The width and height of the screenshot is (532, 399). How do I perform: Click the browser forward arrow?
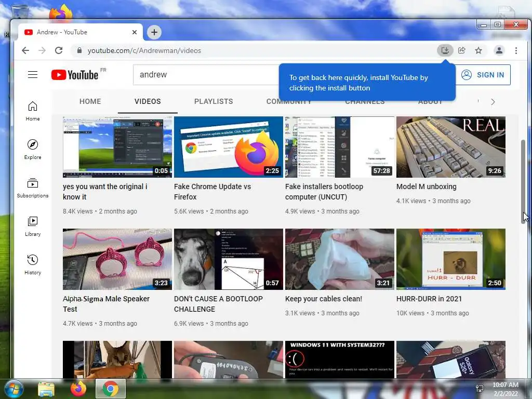tap(42, 50)
